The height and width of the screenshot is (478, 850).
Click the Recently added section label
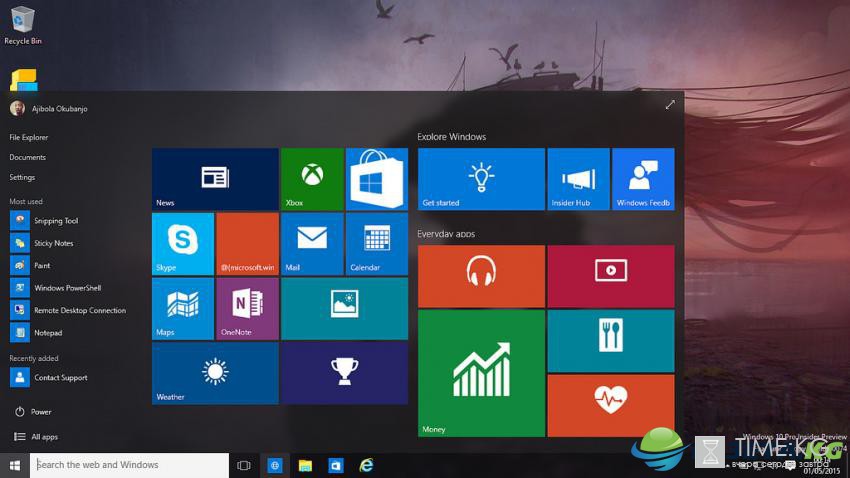point(34,358)
